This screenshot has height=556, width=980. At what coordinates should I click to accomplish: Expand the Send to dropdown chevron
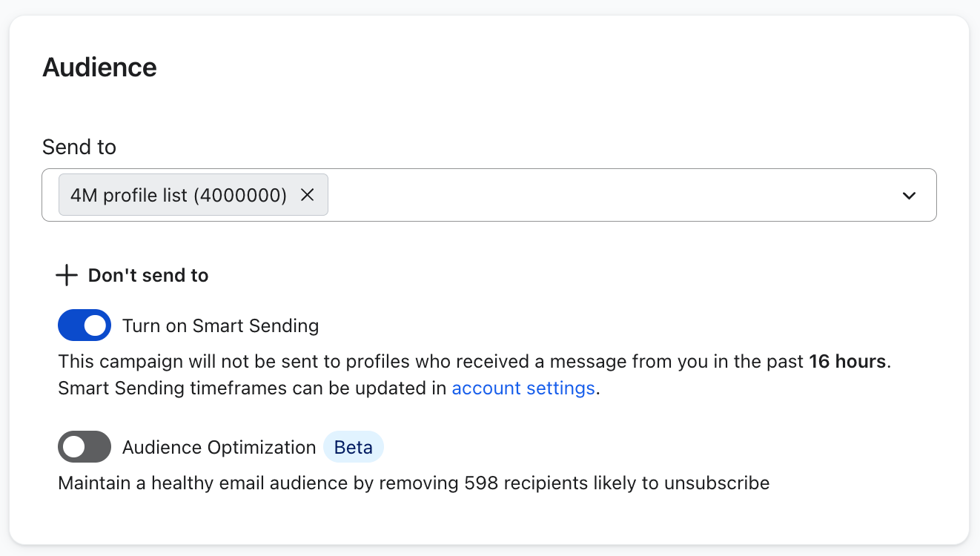[909, 196]
